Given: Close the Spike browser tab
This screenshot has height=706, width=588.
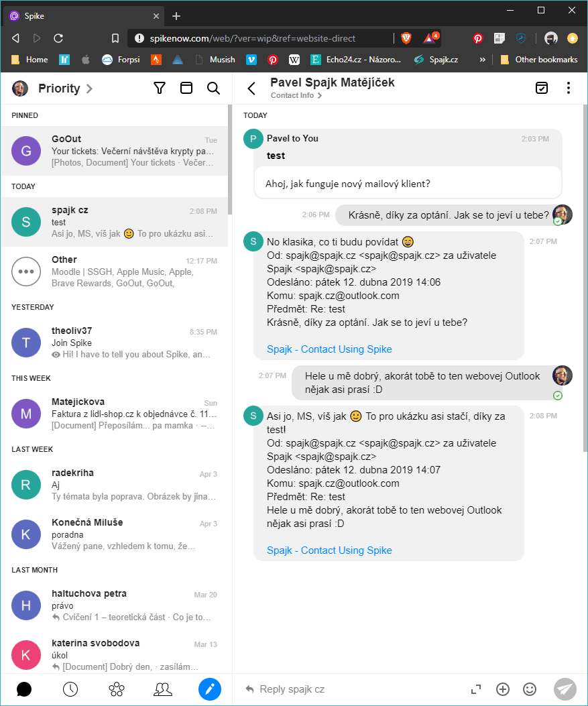Looking at the screenshot, I should click(156, 16).
